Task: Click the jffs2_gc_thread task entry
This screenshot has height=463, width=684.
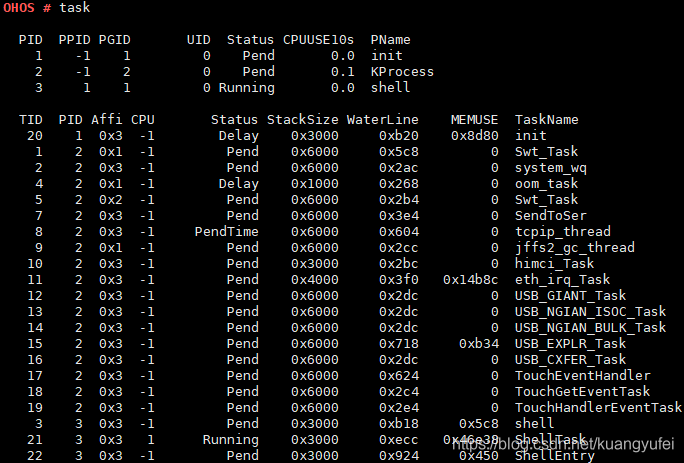Action: click(575, 248)
